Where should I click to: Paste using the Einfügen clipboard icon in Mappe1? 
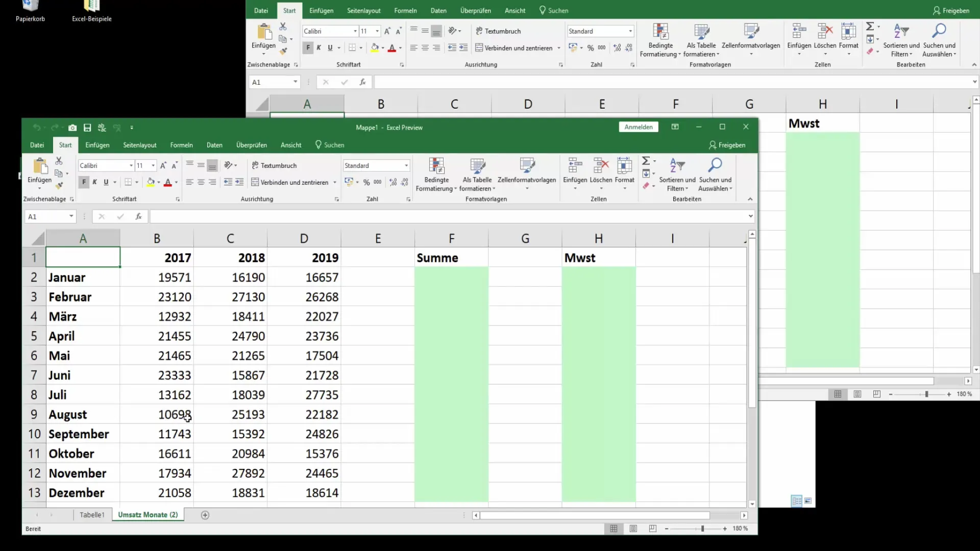click(x=39, y=167)
